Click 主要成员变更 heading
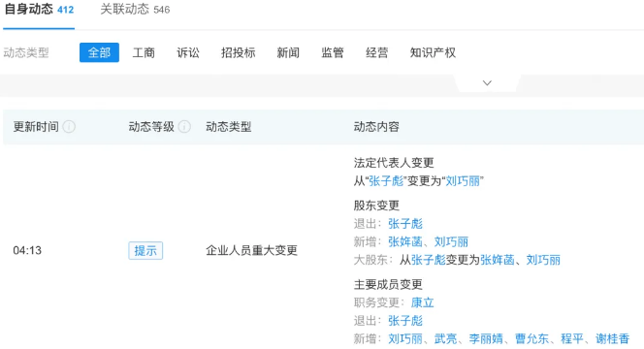The width and height of the screenshot is (644, 349). click(x=388, y=285)
